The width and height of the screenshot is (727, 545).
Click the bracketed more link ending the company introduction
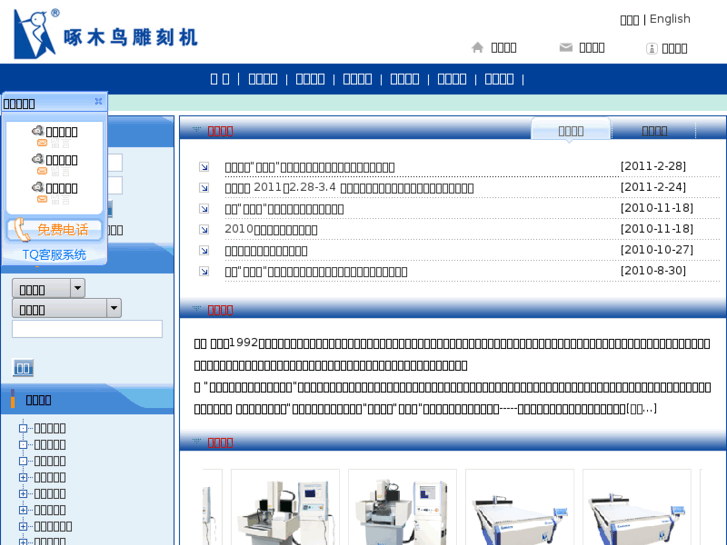click(x=642, y=409)
